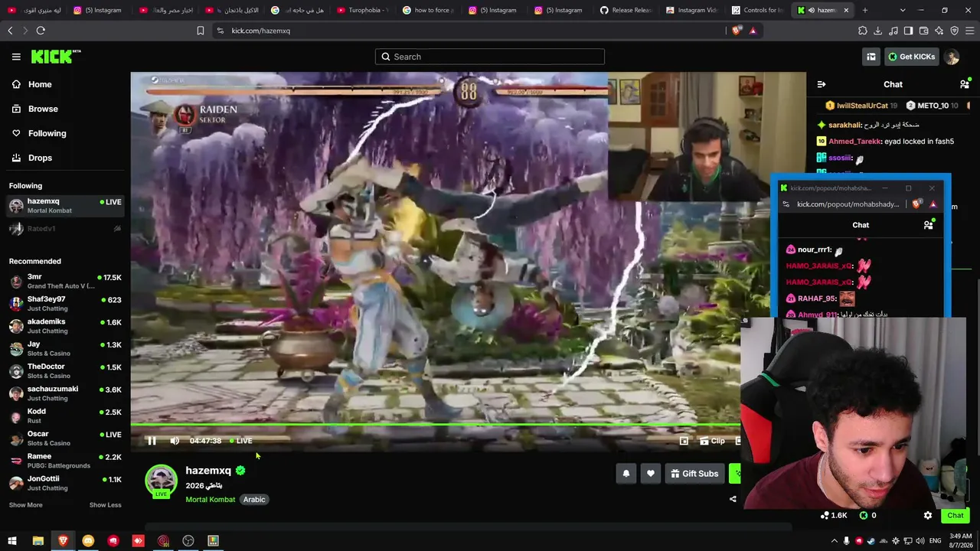980x551 pixels.
Task: Open the user profile avatar menu
Action: click(x=952, y=57)
